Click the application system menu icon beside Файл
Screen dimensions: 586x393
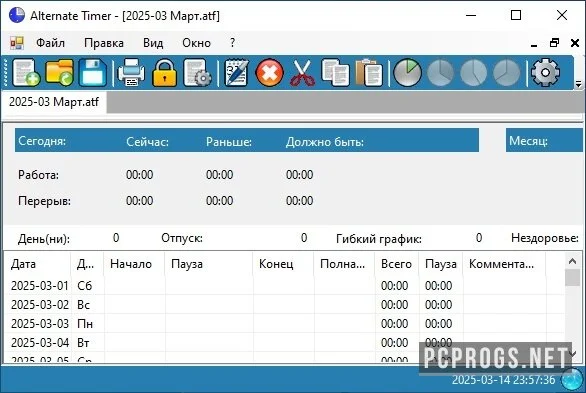[17, 43]
